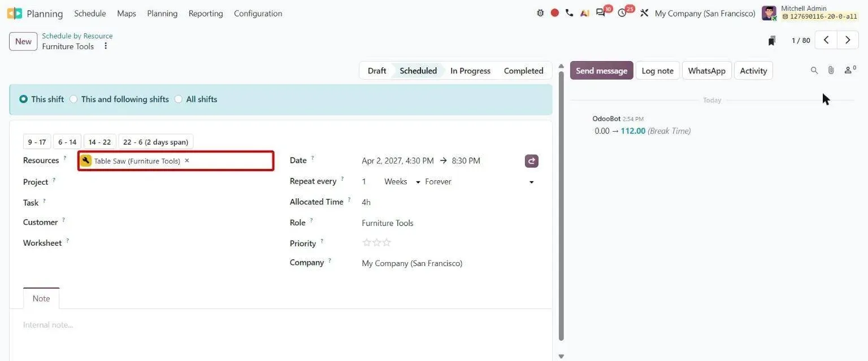Click the wrench tools icon in the top bar
This screenshot has width=868, height=361.
click(644, 13)
